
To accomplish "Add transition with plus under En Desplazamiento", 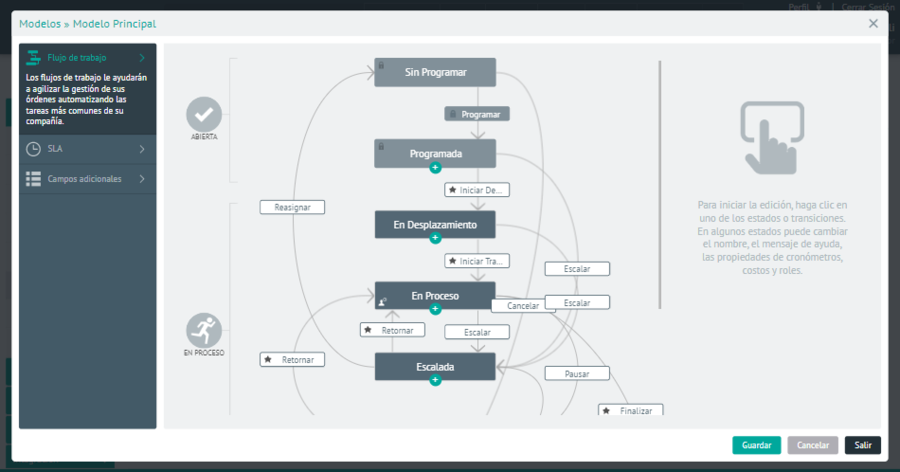I will pos(435,238).
